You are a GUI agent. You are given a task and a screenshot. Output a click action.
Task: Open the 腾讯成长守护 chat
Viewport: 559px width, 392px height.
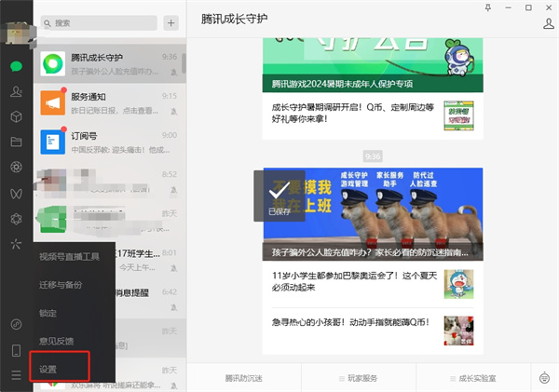[x=110, y=64]
